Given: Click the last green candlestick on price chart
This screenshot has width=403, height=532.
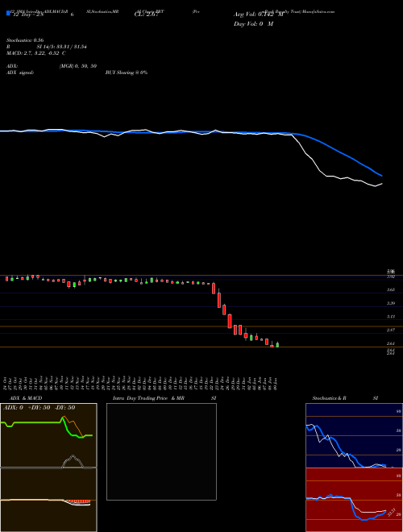Looking at the screenshot, I should (277, 344).
